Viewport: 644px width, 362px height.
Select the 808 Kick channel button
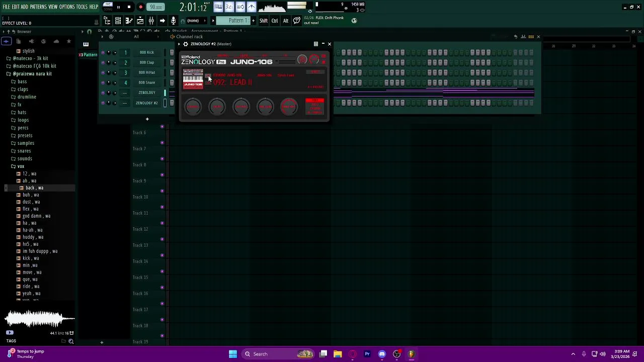(x=147, y=52)
